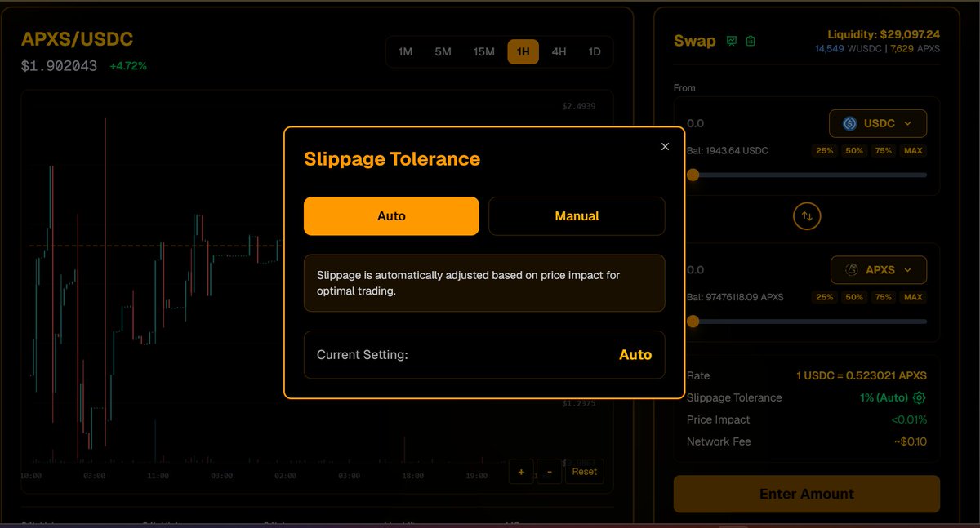Select the 5M timeframe

[443, 51]
